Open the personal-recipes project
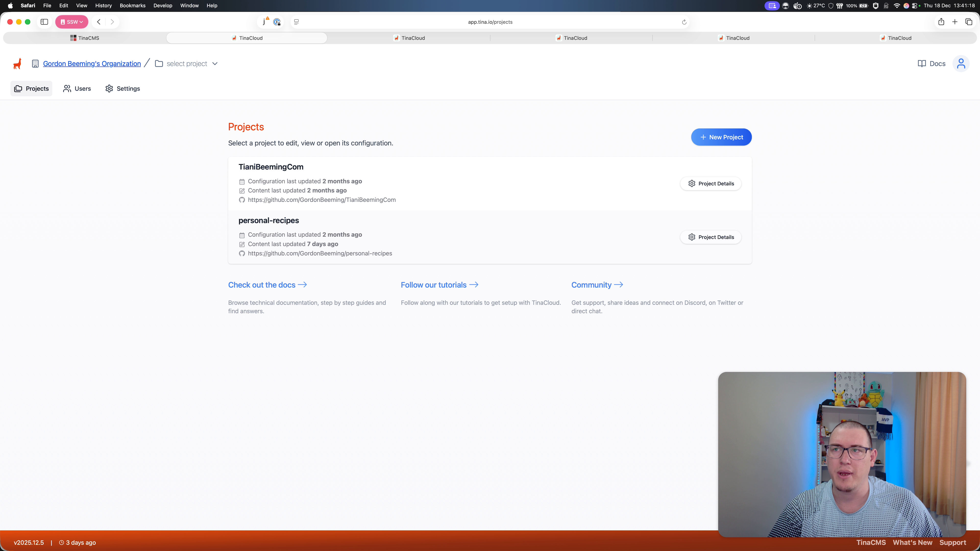 pos(268,221)
